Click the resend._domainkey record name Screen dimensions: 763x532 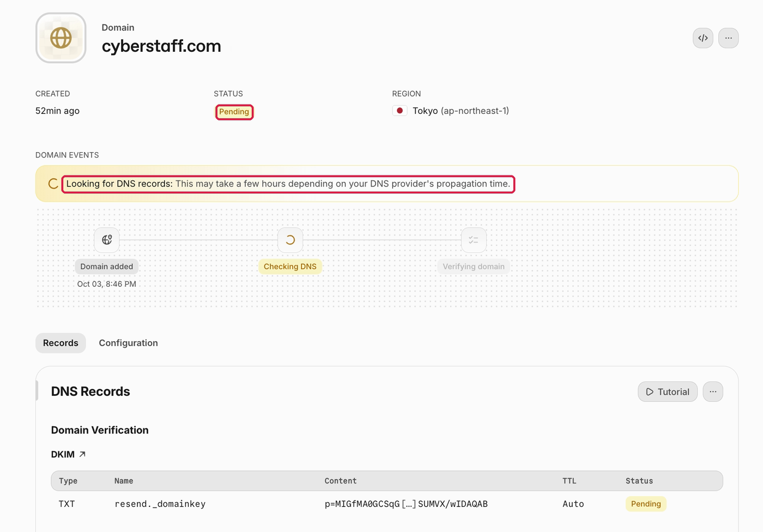160,504
